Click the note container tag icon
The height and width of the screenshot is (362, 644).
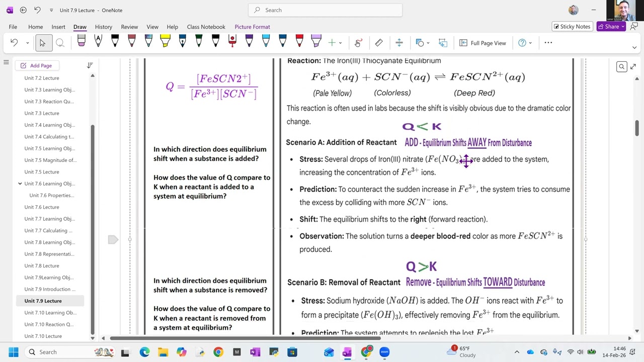(113, 240)
